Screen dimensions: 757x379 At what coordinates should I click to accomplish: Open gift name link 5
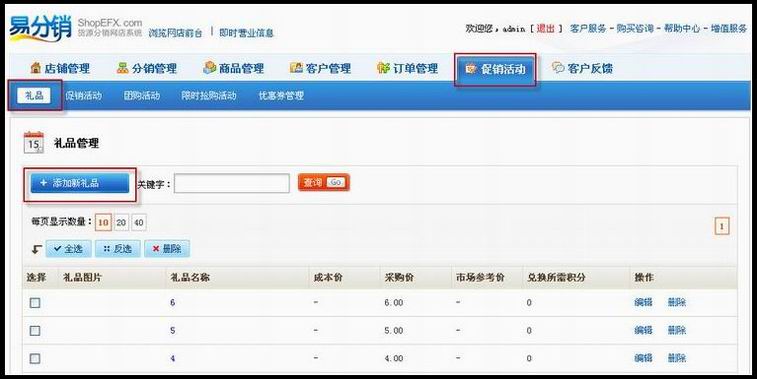(x=172, y=331)
